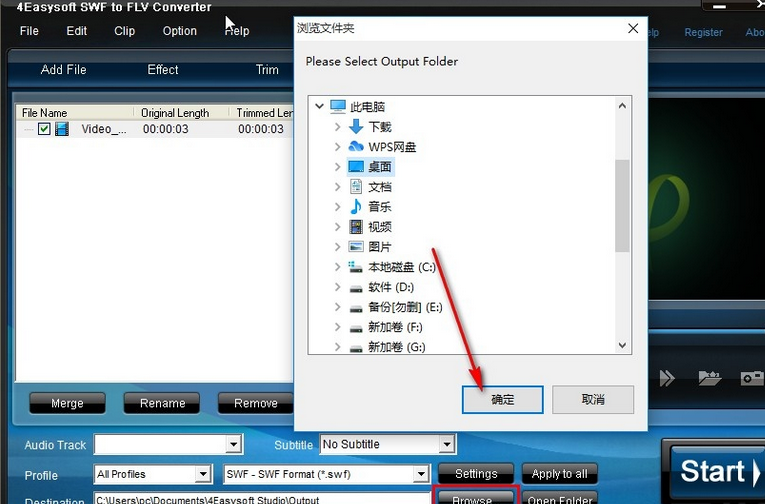
Task: Open the Audio Track dropdown
Action: pos(234,444)
